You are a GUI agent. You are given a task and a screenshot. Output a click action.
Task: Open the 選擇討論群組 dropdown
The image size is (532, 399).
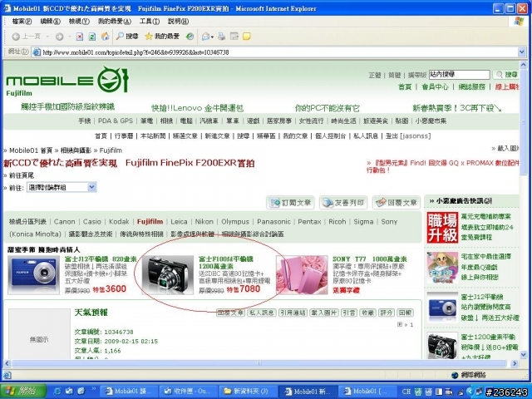(62, 187)
